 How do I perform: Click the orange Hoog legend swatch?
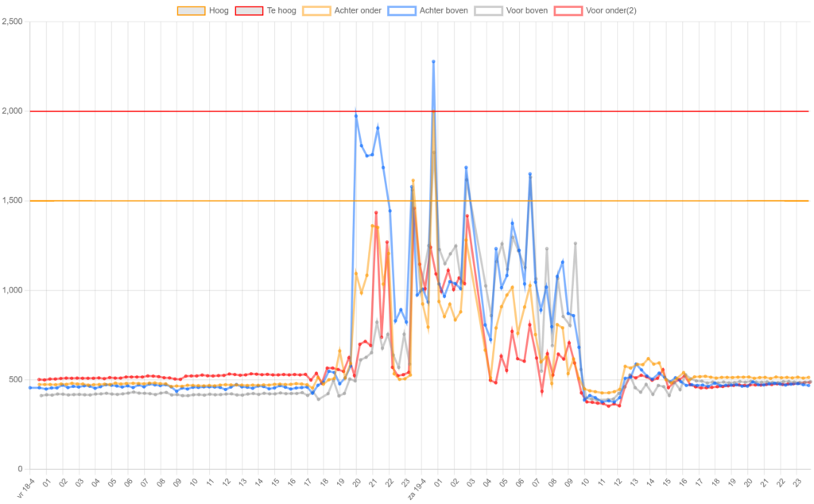(x=192, y=10)
